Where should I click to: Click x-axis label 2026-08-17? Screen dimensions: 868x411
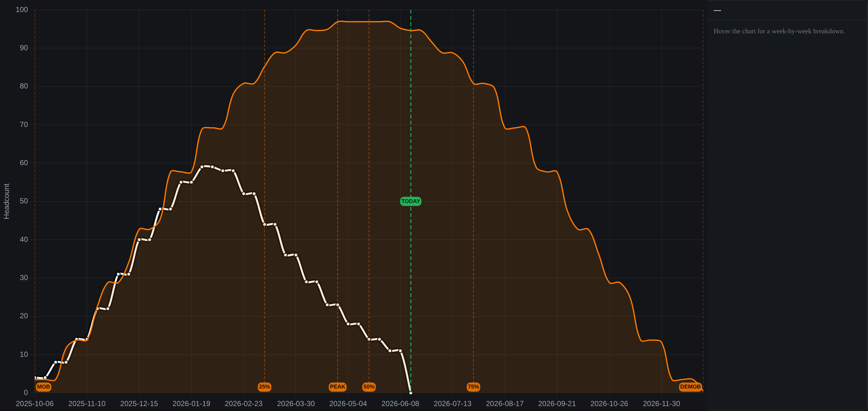[x=505, y=404]
